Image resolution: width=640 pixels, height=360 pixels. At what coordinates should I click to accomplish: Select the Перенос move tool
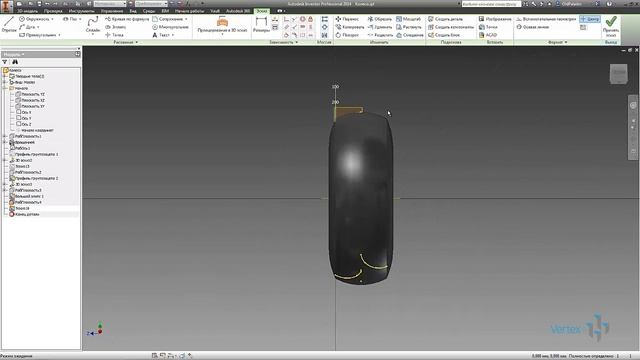point(347,19)
